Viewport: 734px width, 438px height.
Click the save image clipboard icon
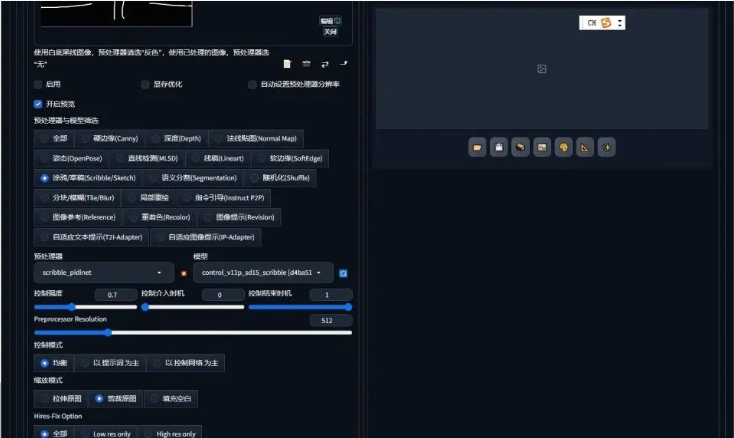point(499,147)
